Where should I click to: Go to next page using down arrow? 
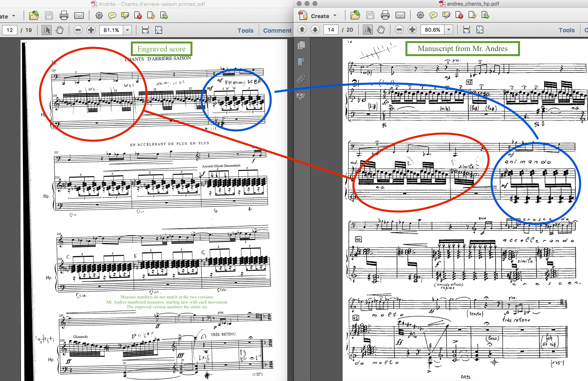click(315, 30)
